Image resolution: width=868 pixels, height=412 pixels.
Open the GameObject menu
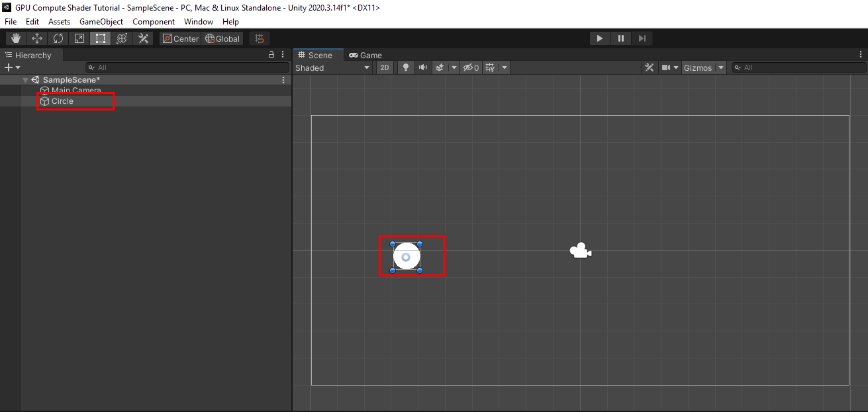pos(101,22)
